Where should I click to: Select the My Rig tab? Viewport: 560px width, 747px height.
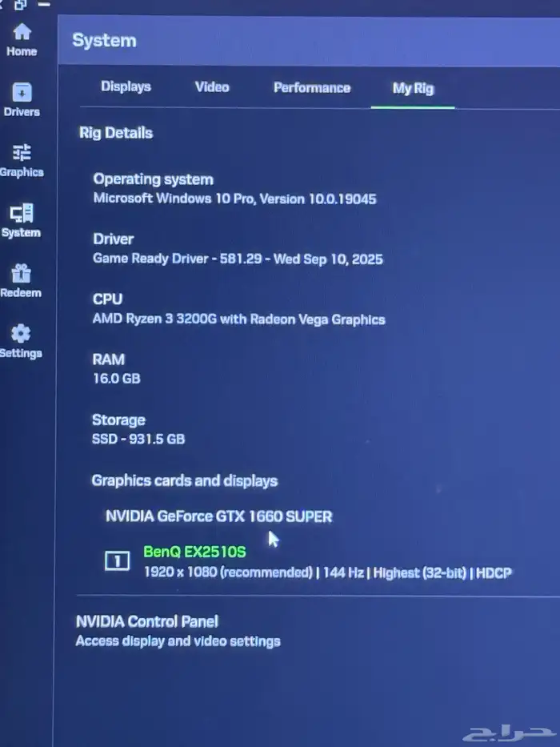pyautogui.click(x=413, y=88)
